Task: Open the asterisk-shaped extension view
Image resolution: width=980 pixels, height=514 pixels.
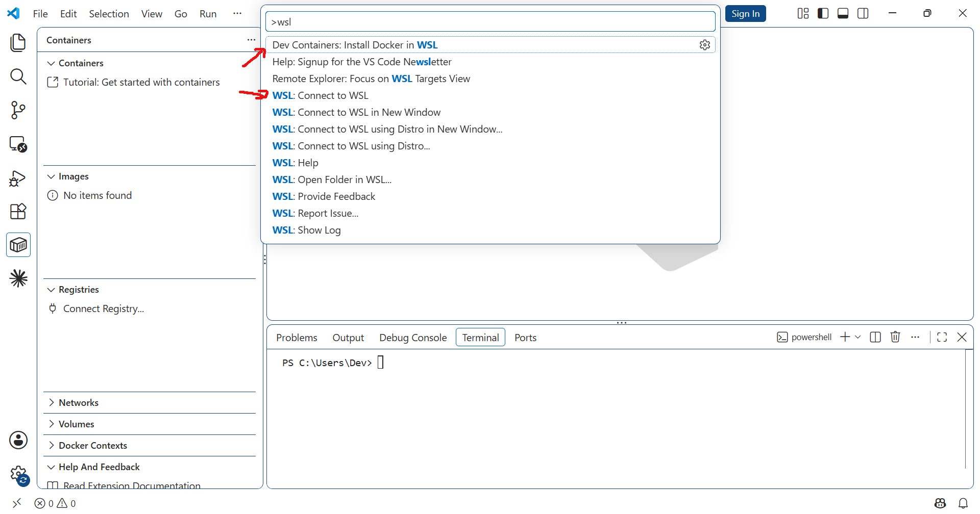Action: point(18,278)
